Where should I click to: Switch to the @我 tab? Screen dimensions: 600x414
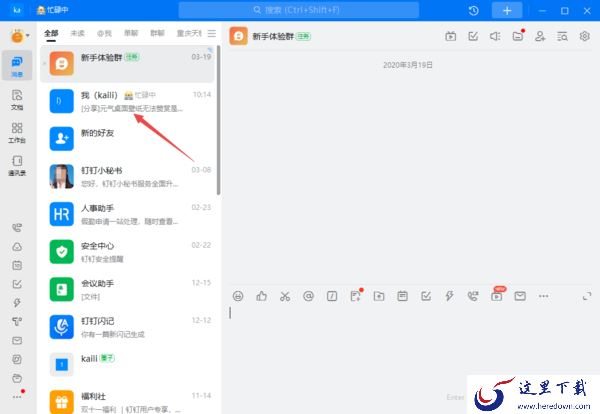(x=104, y=33)
